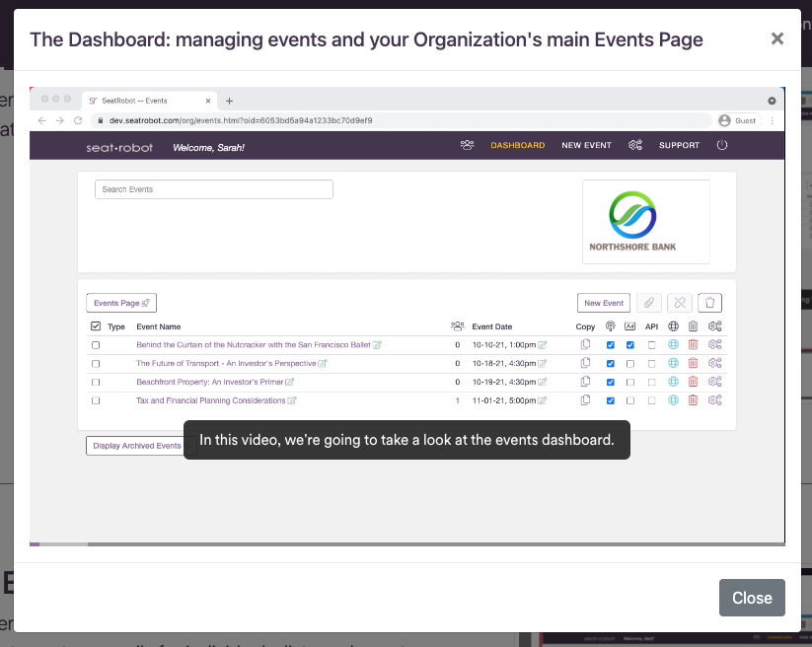This screenshot has height=647, width=812.
Task: Uncheck the Ad checkbox for the Nutcracker event
Action: pyautogui.click(x=629, y=344)
